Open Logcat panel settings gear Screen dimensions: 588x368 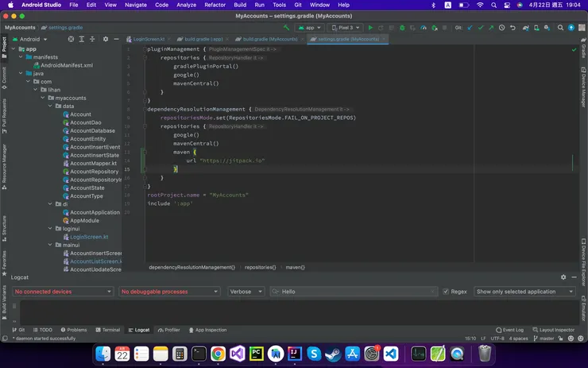pos(564,277)
